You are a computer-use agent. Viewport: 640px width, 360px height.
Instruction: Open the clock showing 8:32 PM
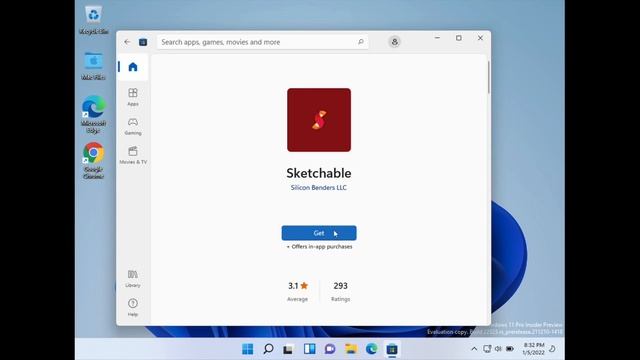pyautogui.click(x=533, y=349)
